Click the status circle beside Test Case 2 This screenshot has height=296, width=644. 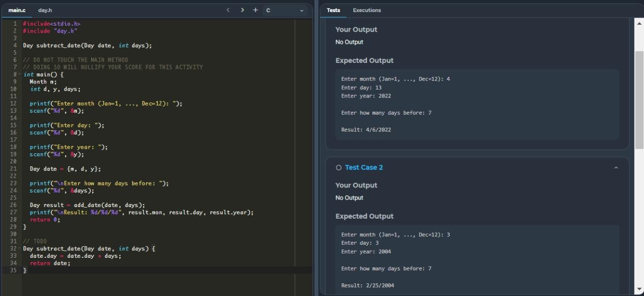pos(339,167)
